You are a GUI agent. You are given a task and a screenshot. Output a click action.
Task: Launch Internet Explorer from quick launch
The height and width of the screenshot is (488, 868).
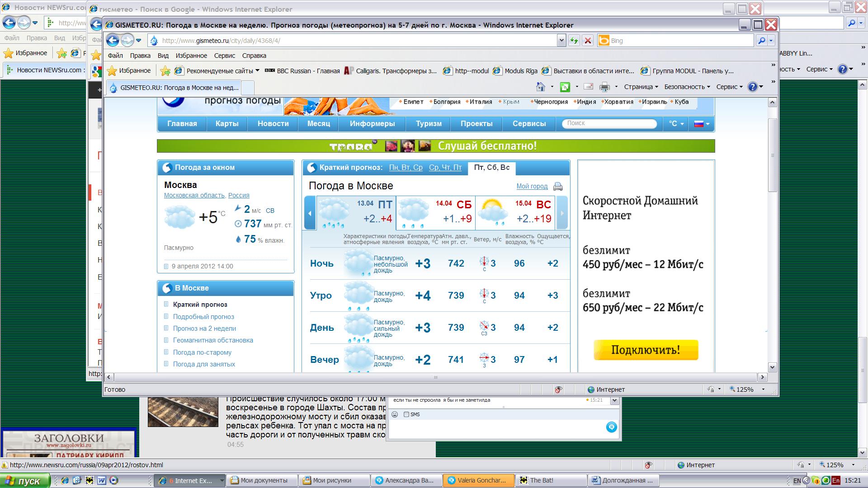click(x=65, y=480)
